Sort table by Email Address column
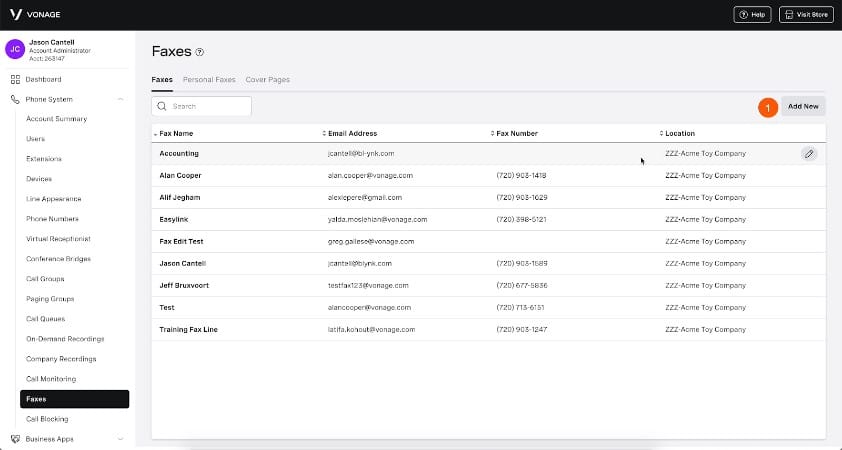The width and height of the screenshot is (842, 450). coord(351,133)
